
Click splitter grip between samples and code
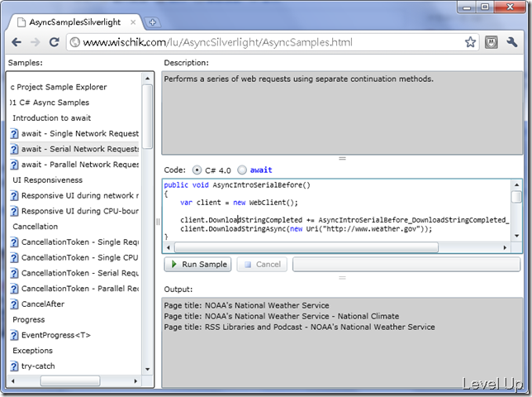[x=158, y=222]
